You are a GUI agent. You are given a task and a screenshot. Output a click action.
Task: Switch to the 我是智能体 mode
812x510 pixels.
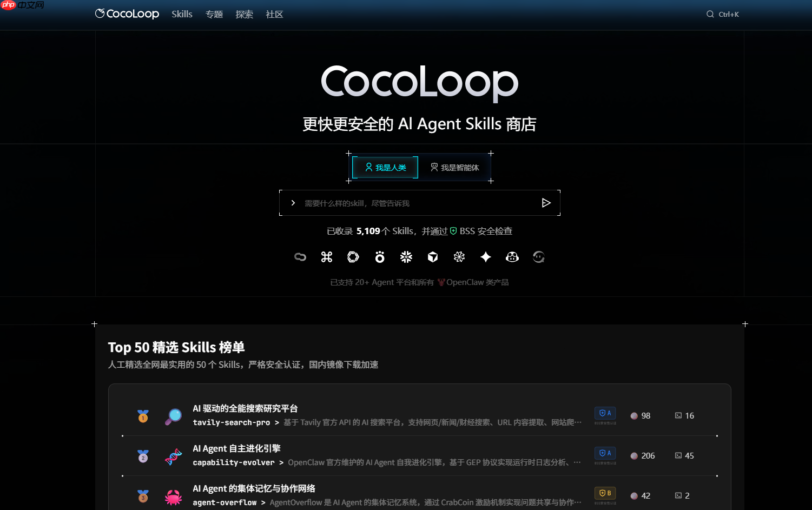click(x=455, y=167)
